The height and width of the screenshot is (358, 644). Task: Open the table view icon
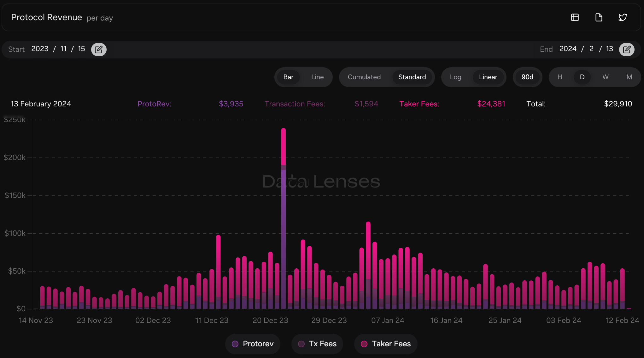coord(575,17)
